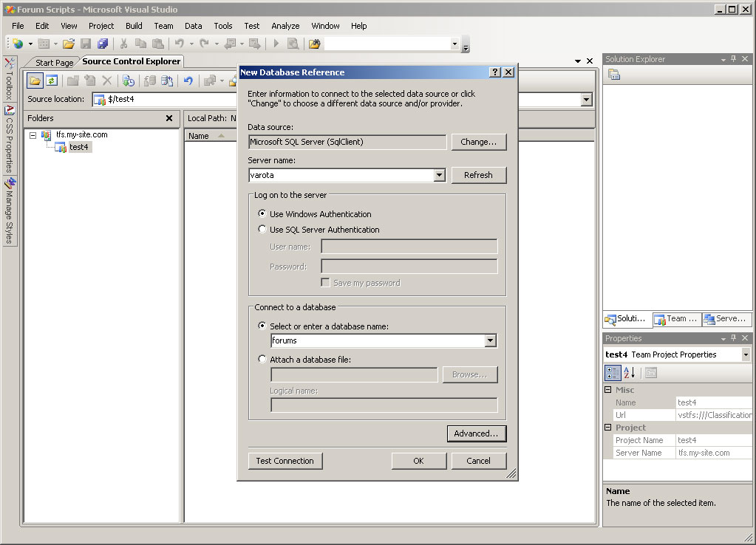Click the Refresh icon in Source Control Explorer
This screenshot has width=756, height=545.
(x=52, y=80)
